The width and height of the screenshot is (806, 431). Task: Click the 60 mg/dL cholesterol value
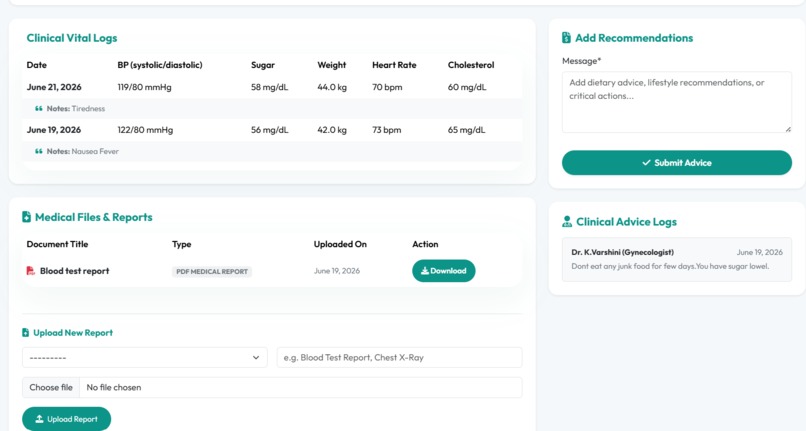tap(467, 87)
